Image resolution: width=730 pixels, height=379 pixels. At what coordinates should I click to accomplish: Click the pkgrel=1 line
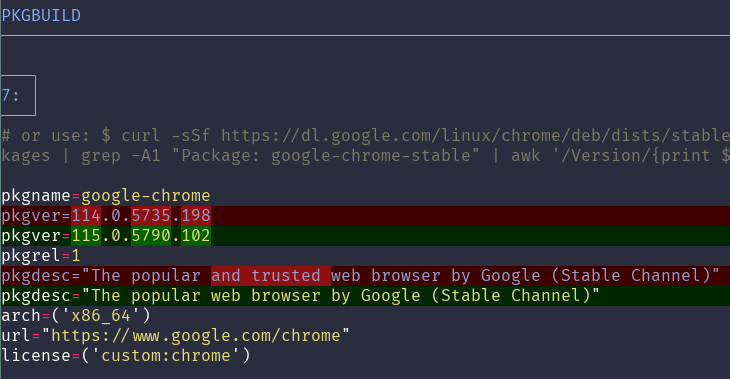tap(41, 256)
